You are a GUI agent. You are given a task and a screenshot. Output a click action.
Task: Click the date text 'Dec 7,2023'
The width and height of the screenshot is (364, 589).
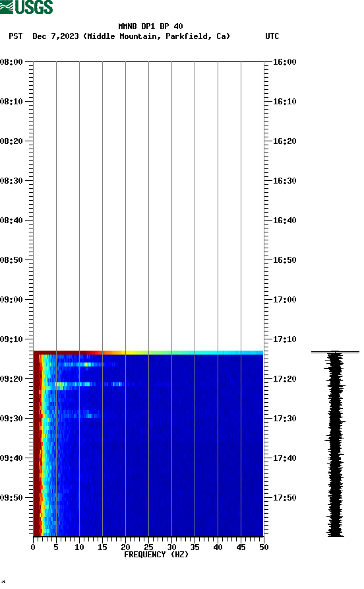click(x=55, y=36)
